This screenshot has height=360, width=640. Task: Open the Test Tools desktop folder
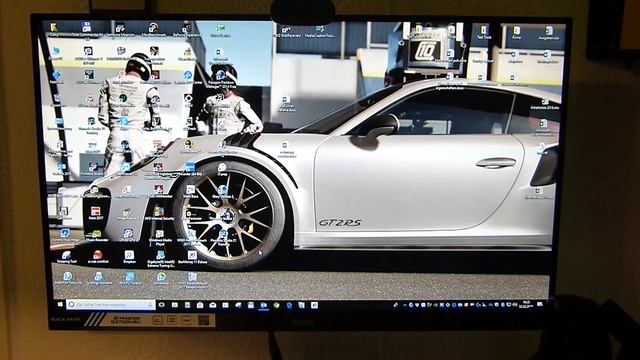(x=484, y=32)
